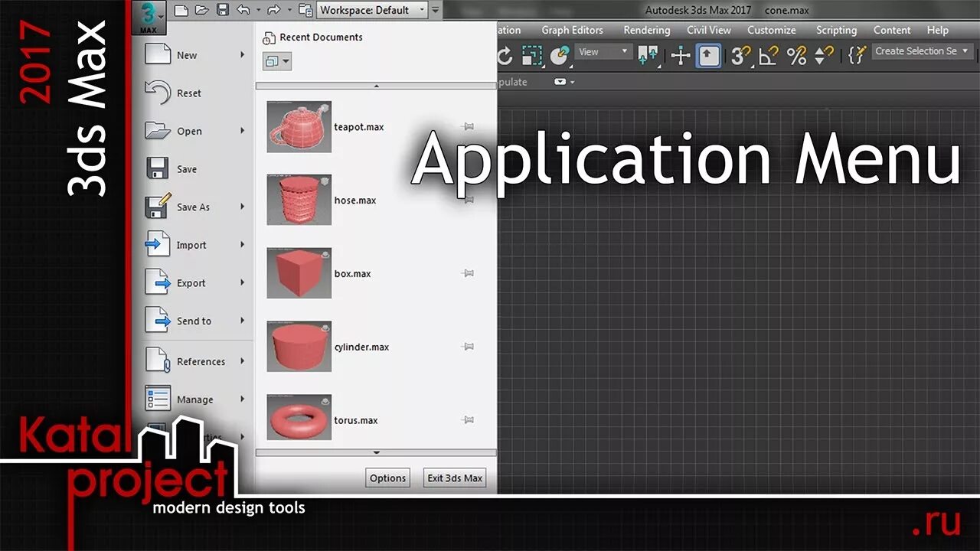Open the Redo history dropdown arrow
This screenshot has height=551, width=980.
[289, 10]
